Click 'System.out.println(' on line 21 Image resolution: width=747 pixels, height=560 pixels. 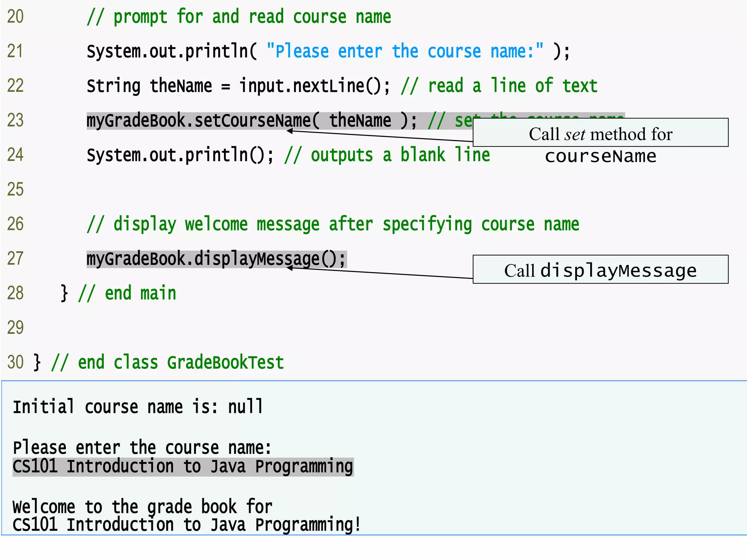[x=172, y=51]
